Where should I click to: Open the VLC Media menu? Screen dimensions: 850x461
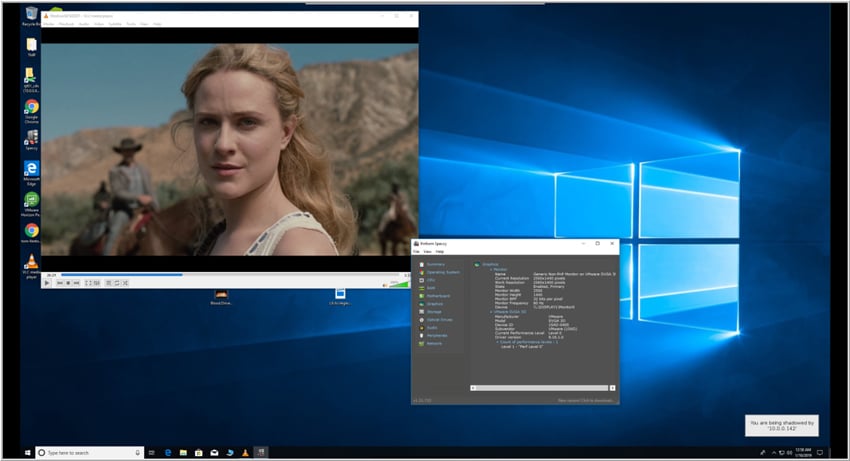49,24
